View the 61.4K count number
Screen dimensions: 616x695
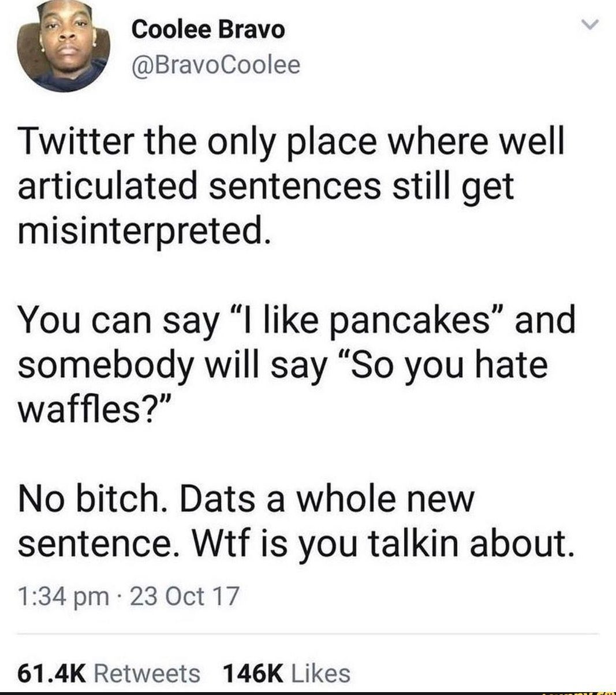(x=52, y=672)
